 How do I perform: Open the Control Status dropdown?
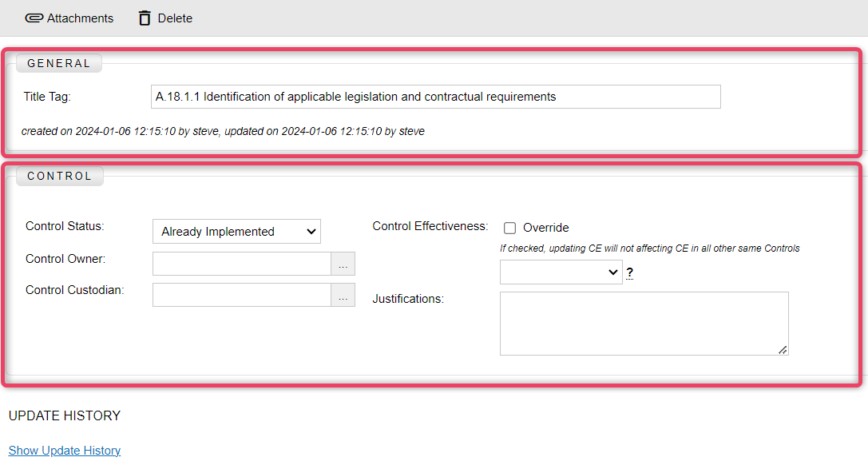236,232
